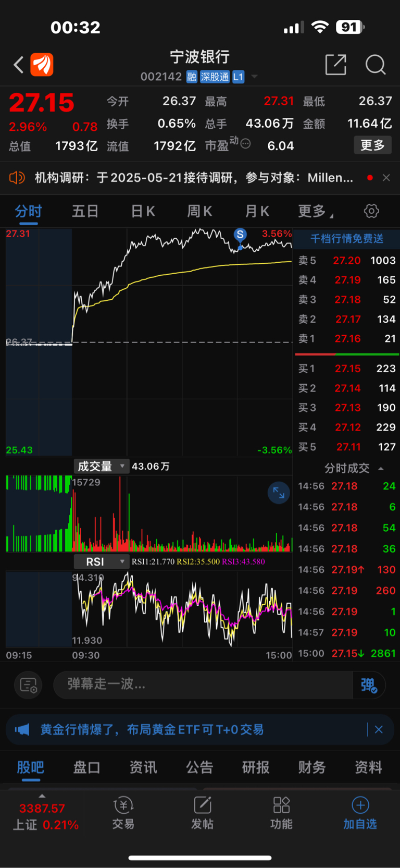Viewport: 400px width, 868px height.
Task: Select the 股吧 tab
Action: 31,767
